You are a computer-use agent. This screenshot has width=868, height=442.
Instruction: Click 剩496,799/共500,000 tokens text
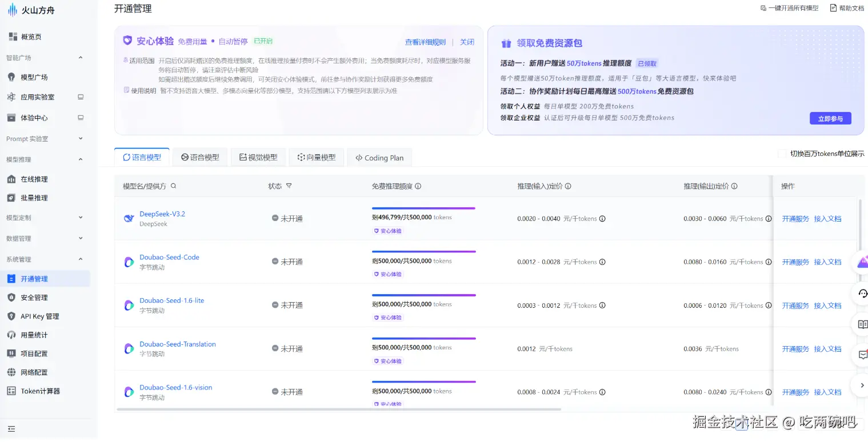tap(411, 218)
